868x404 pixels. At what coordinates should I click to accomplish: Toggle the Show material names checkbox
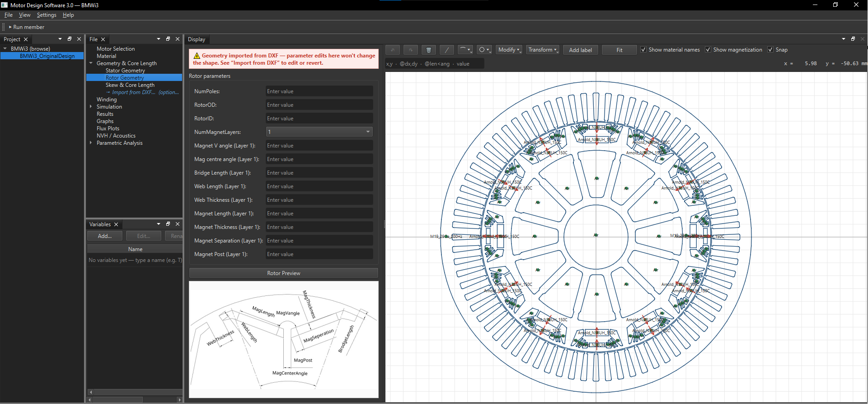643,50
